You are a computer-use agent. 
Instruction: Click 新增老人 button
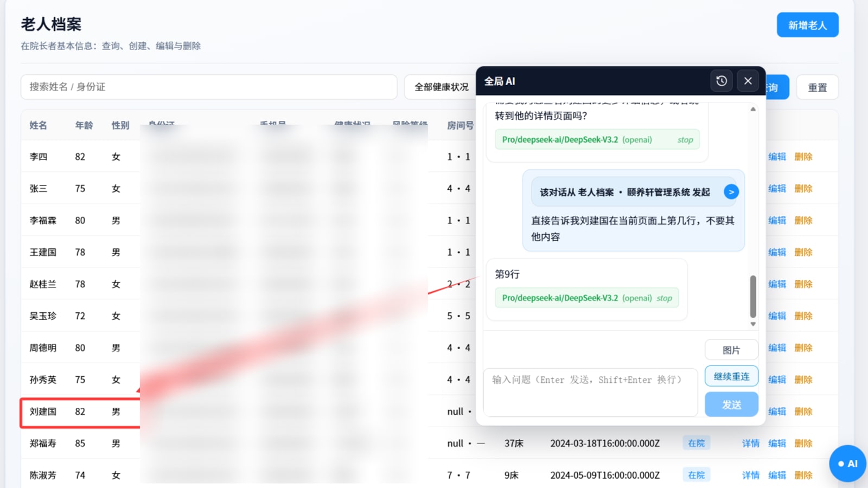click(x=807, y=25)
